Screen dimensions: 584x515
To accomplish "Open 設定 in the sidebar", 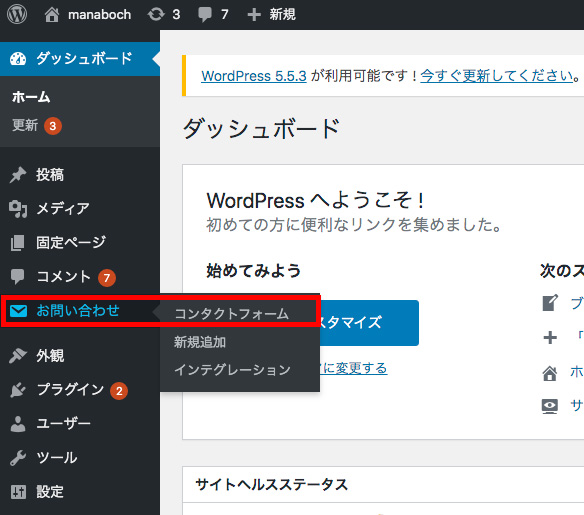I will (x=50, y=492).
